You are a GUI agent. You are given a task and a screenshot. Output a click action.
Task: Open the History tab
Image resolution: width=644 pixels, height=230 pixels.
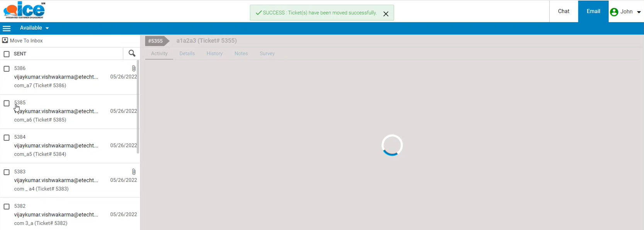[214, 53]
